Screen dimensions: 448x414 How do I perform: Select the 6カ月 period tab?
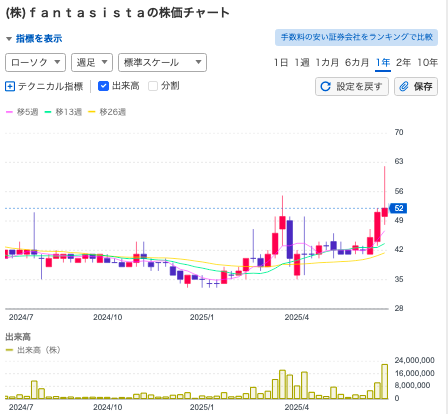point(357,62)
